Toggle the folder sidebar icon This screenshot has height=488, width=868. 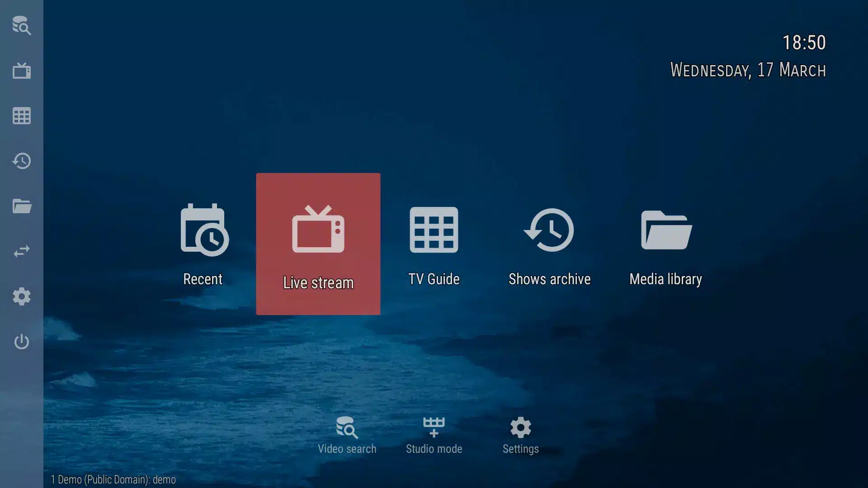click(21, 206)
